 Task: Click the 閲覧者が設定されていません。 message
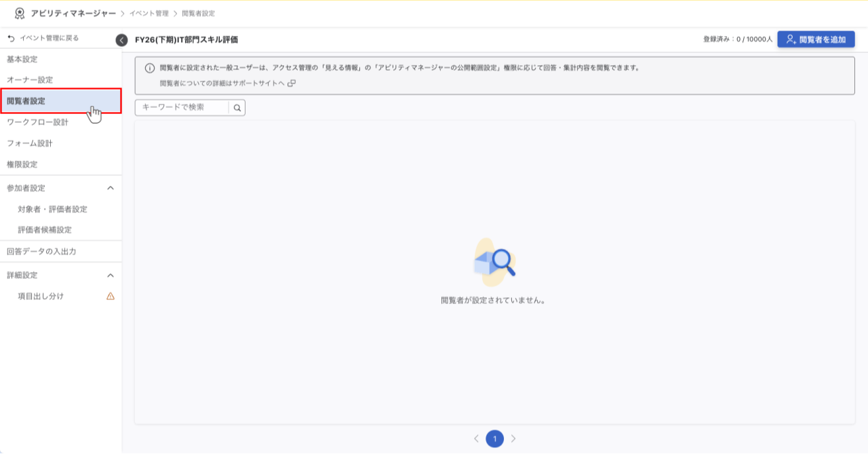tap(494, 299)
